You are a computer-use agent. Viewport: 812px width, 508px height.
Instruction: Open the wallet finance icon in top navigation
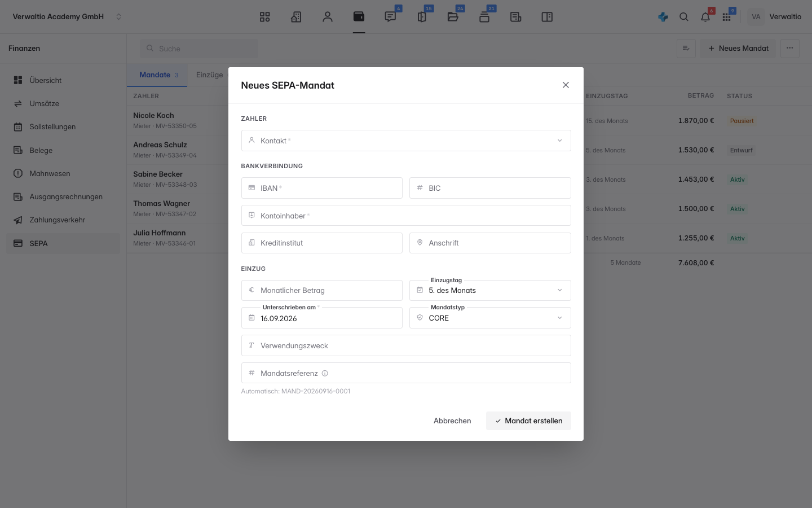(359, 17)
